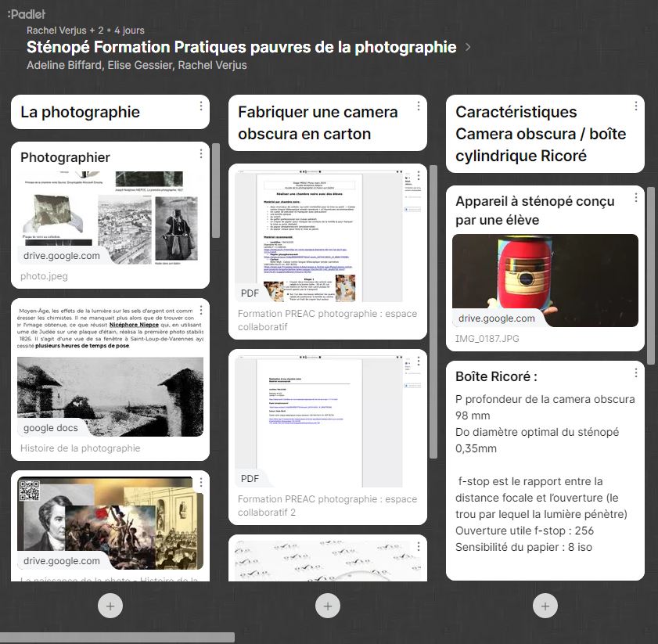The width and height of the screenshot is (658, 644).
Task: Click the Fabriquer une camera obscura en carton heading
Action: pyautogui.click(x=318, y=123)
